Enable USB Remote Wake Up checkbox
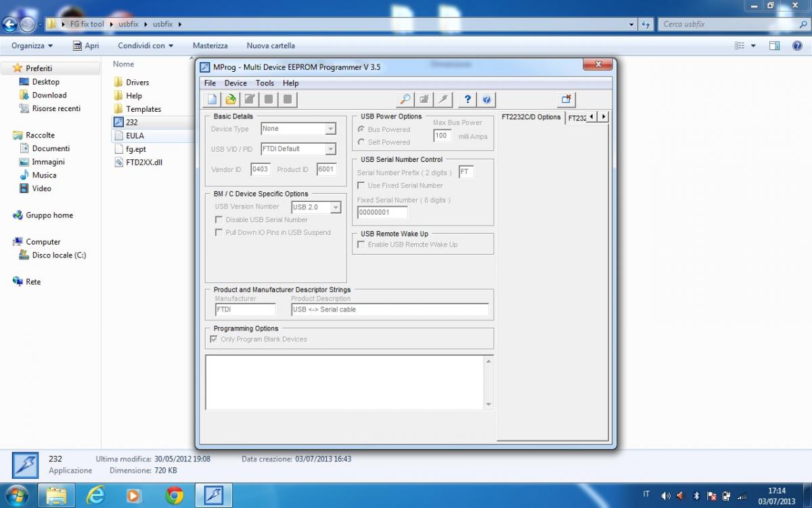The width and height of the screenshot is (812, 508). (x=361, y=245)
